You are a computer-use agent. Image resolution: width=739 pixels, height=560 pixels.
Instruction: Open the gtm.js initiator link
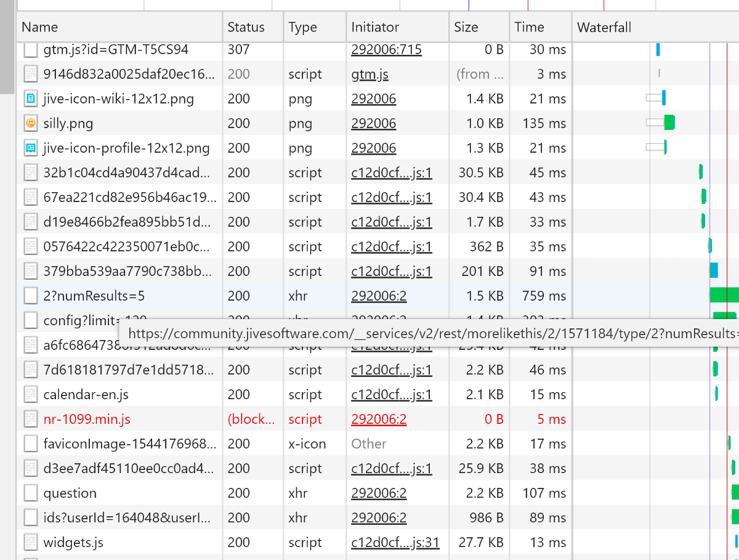[369, 74]
